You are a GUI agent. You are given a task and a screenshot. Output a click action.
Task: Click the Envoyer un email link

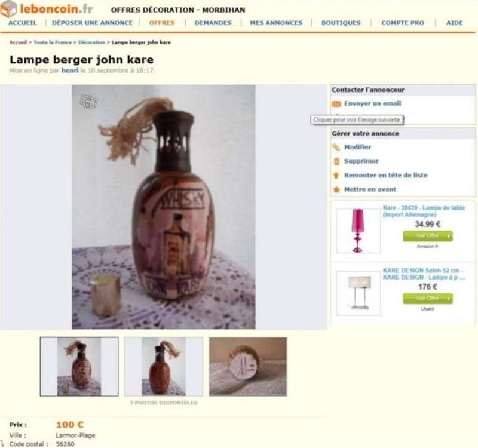[x=372, y=103]
